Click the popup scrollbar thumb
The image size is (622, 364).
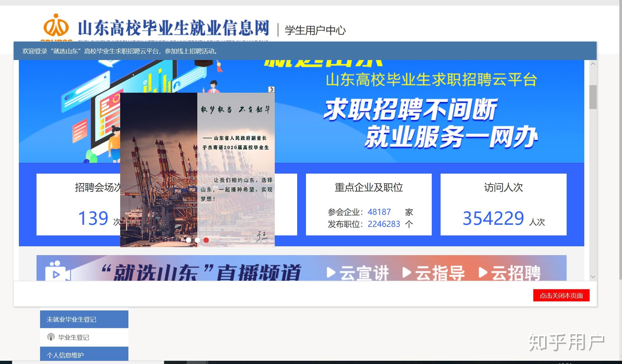(x=593, y=97)
